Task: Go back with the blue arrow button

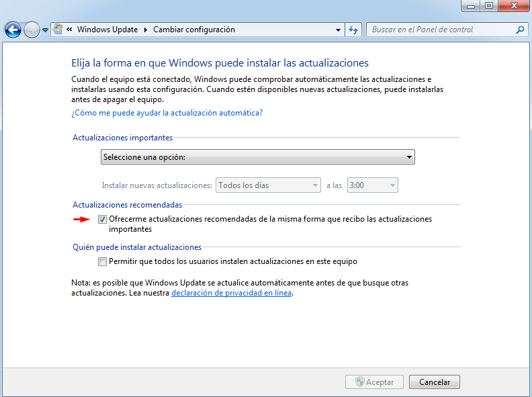Action: [x=13, y=30]
